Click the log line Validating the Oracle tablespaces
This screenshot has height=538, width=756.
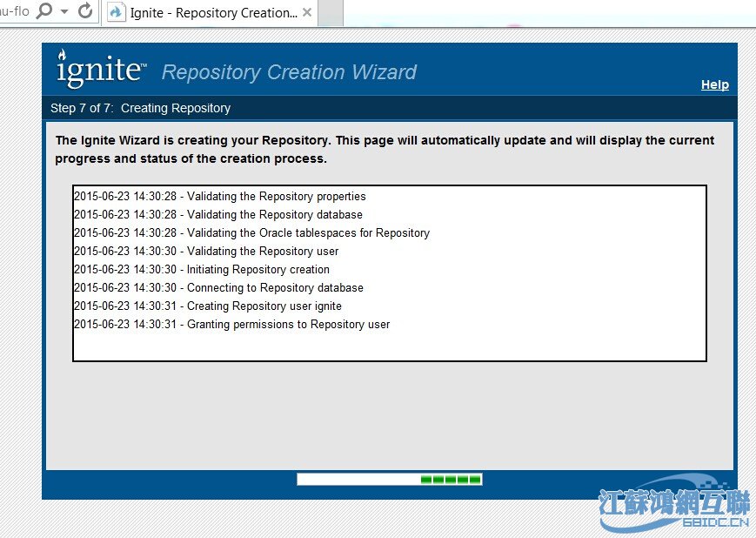tap(251, 233)
